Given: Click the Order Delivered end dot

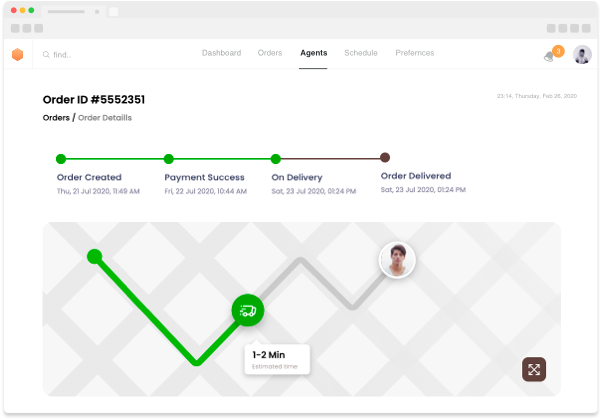Looking at the screenshot, I should coord(385,157).
